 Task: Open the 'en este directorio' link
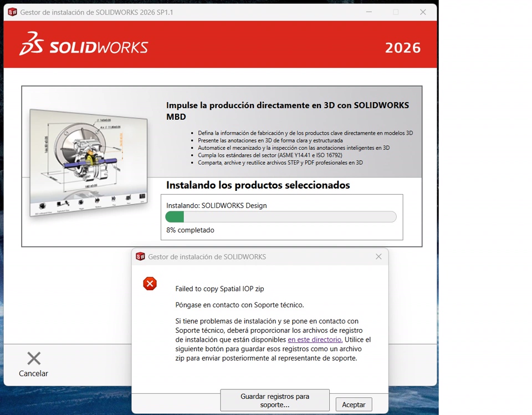click(315, 340)
